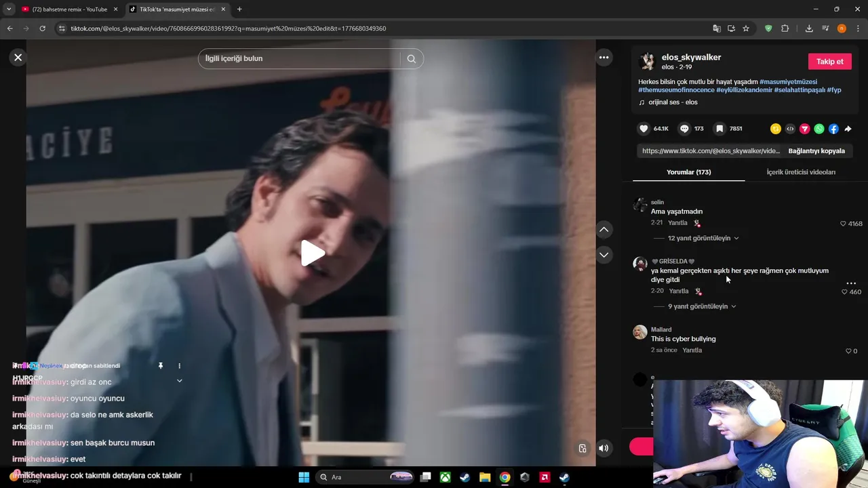The width and height of the screenshot is (868, 488).
Task: Open hashtag #selahattinpaşalı
Action: click(x=800, y=90)
